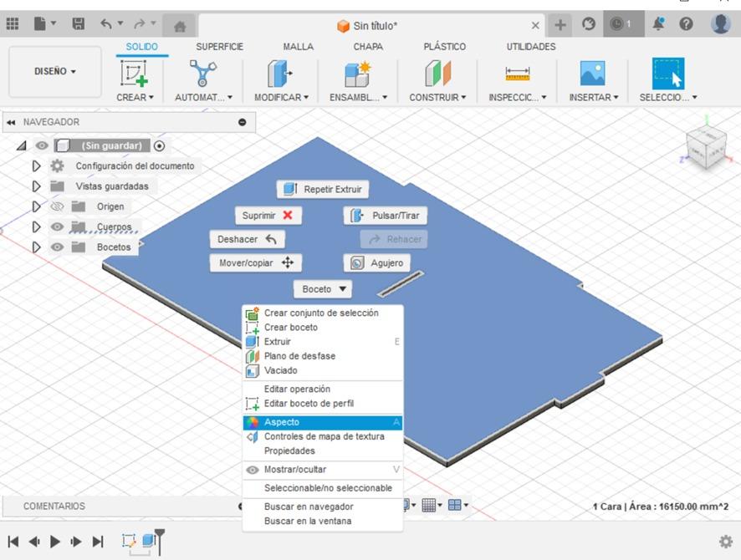This screenshot has height=560, width=741.
Task: Open the DISEÑO workspace dropdown
Action: pos(55,71)
